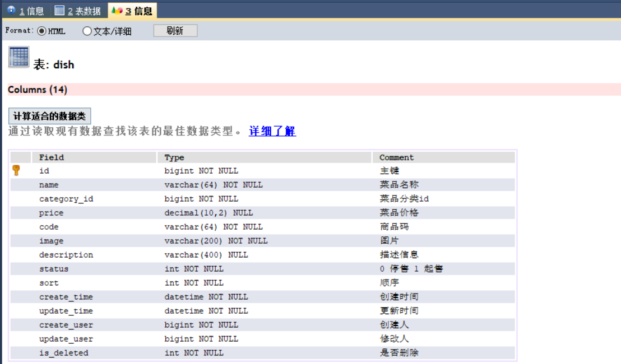Select the 'update_time' field cell
Viewport: 621px width, 364px height.
pos(94,311)
